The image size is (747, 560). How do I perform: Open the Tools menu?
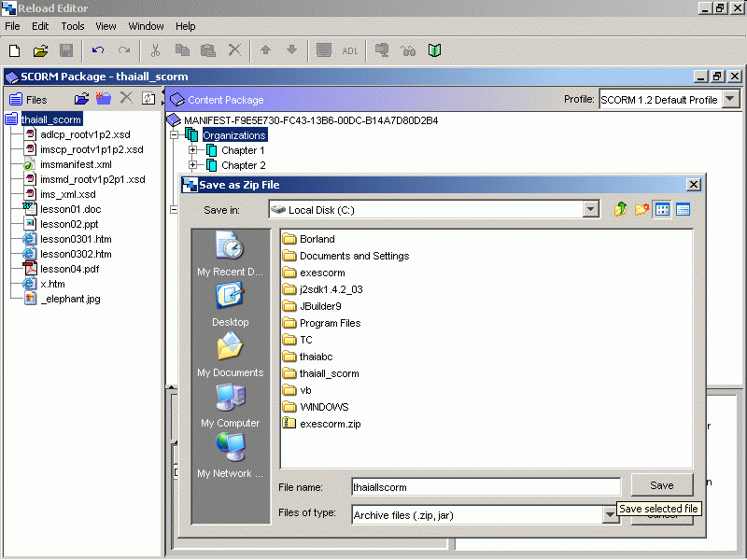[72, 26]
